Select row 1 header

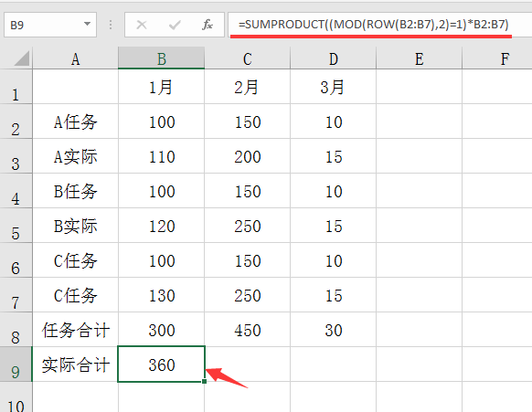tap(16, 87)
